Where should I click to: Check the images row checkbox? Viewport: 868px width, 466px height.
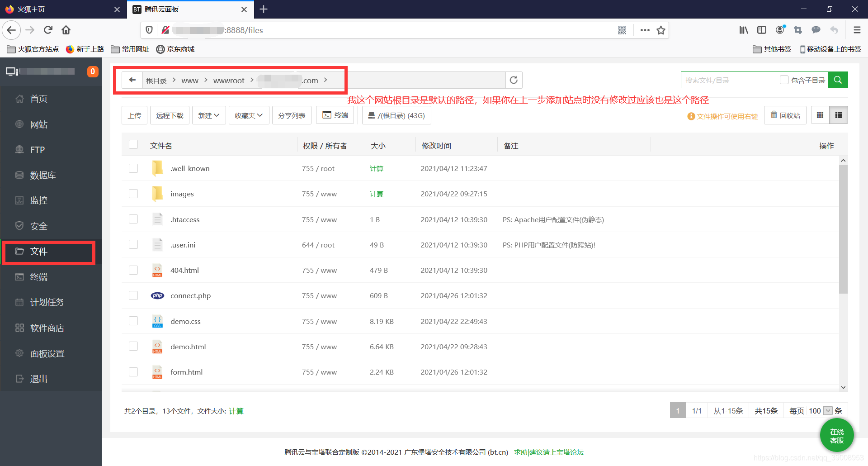[133, 194]
